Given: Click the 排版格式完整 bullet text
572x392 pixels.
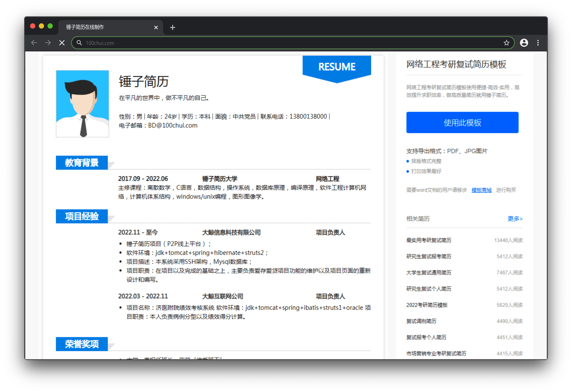Looking at the screenshot, I should [x=426, y=161].
